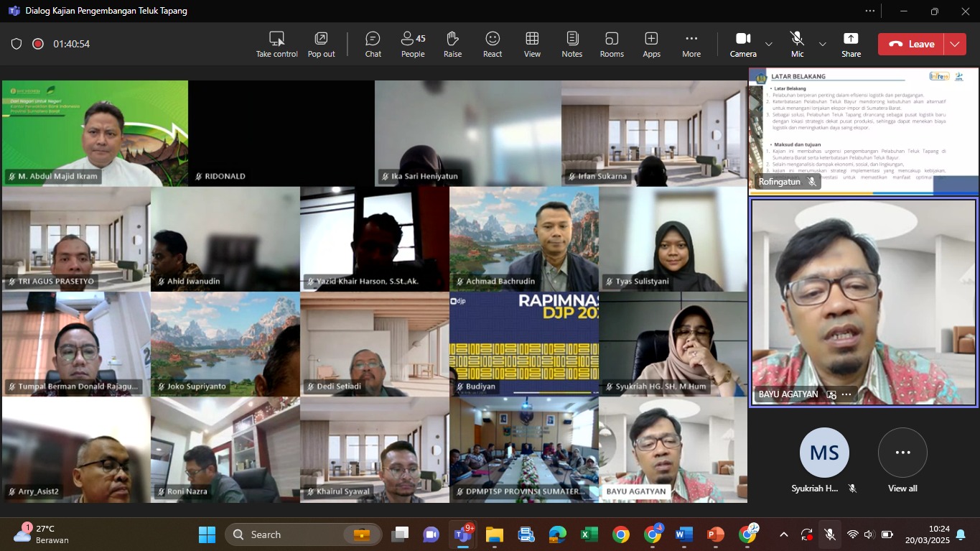
Task: Click the taskbar Search box
Action: click(304, 534)
